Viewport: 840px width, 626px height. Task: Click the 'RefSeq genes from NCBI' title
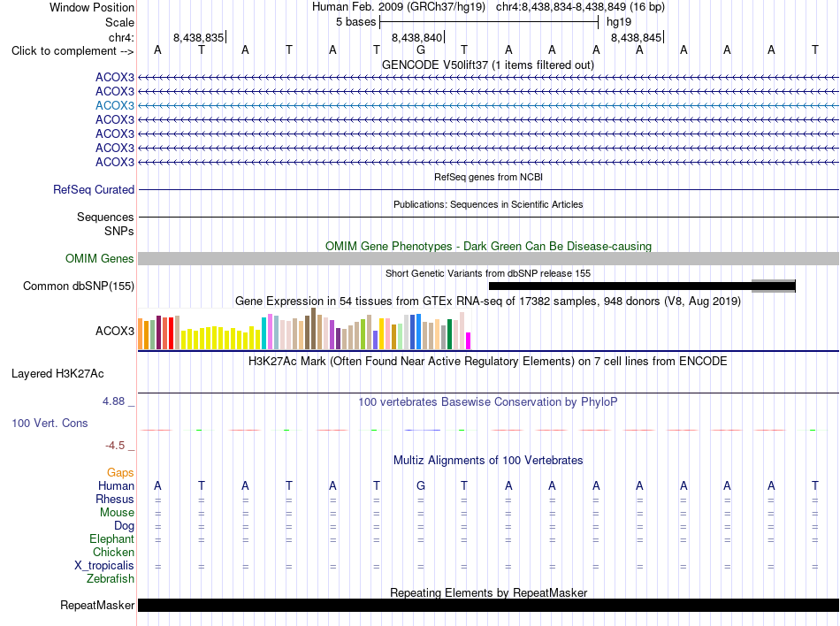coord(489,177)
